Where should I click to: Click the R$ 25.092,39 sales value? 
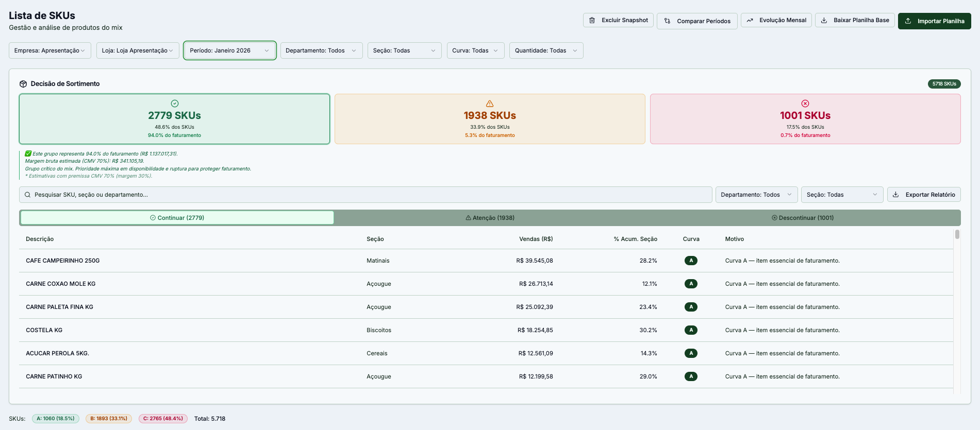pos(535,307)
